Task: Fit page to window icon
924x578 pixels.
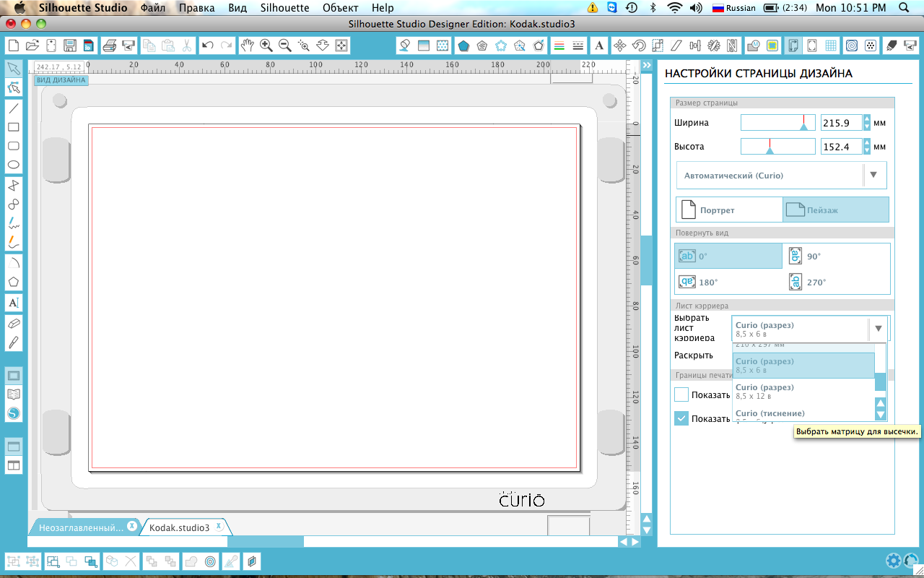Action: pos(341,46)
